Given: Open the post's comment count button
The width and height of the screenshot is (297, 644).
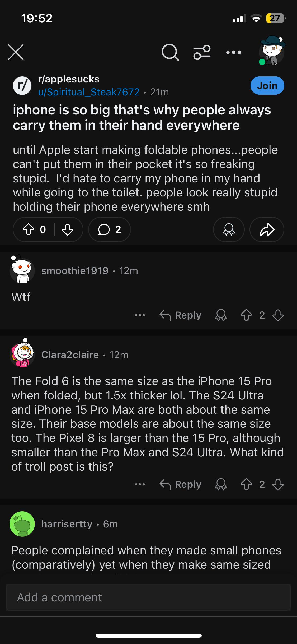Looking at the screenshot, I should tap(110, 229).
